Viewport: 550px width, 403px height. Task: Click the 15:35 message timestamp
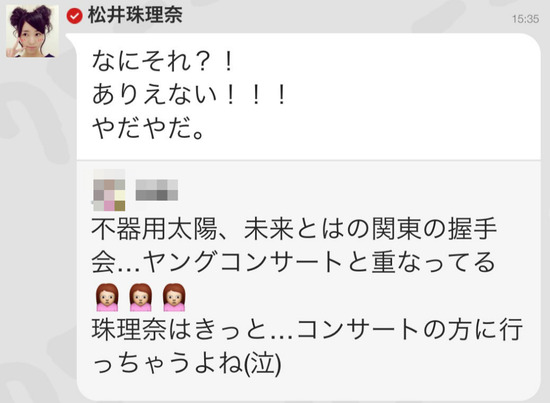point(525,19)
